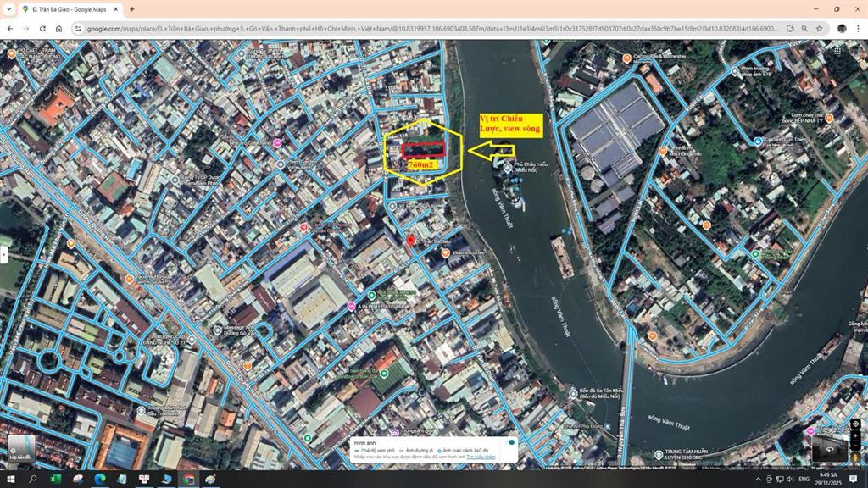Click the zoom out minus button
The width and height of the screenshot is (868, 488).
[854, 445]
